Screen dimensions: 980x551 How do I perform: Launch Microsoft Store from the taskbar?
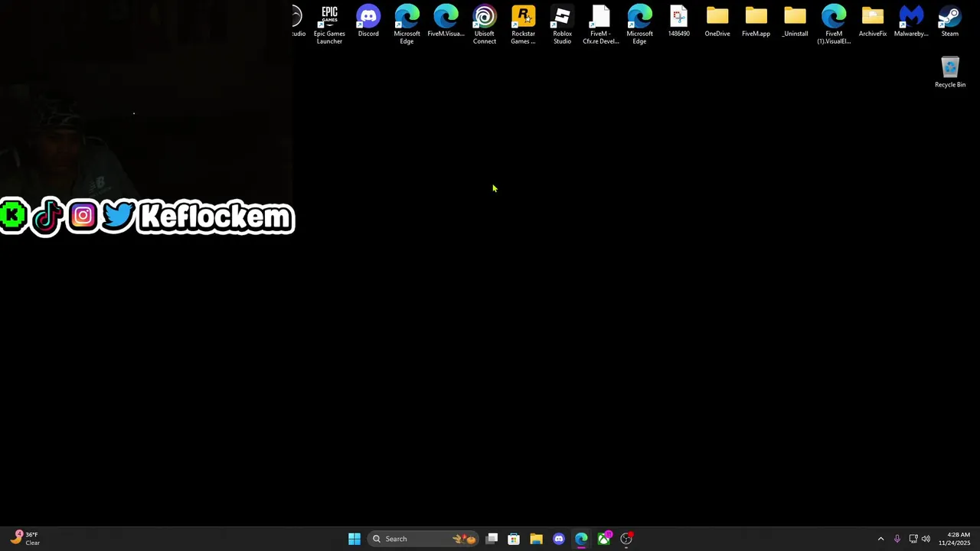click(514, 539)
